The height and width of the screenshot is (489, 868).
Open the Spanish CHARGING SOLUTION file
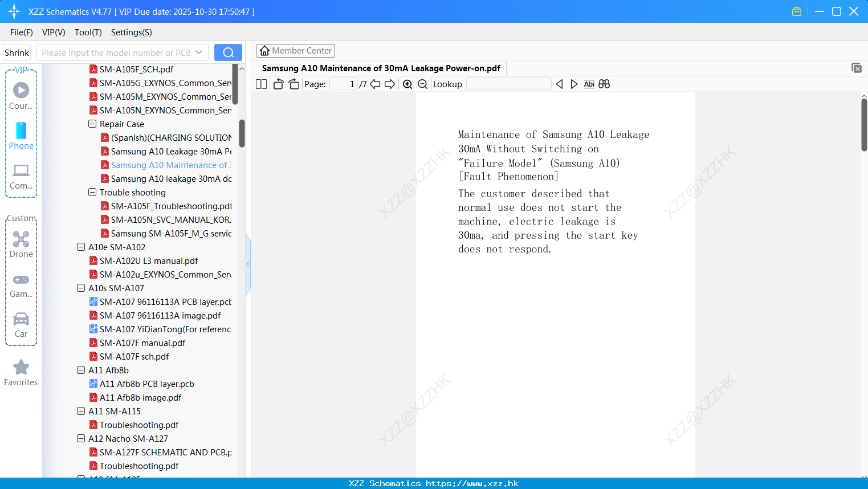click(171, 137)
